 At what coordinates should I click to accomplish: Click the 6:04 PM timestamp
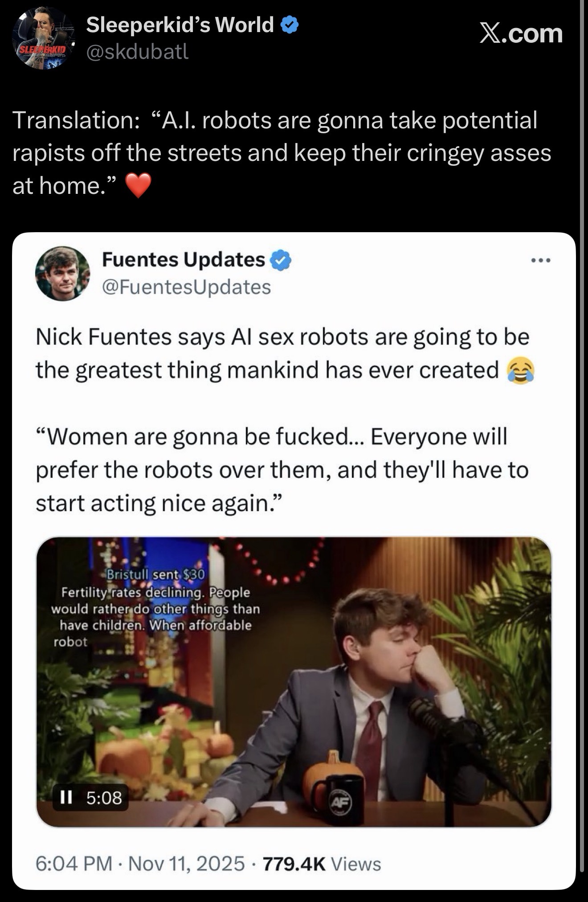coord(73,863)
